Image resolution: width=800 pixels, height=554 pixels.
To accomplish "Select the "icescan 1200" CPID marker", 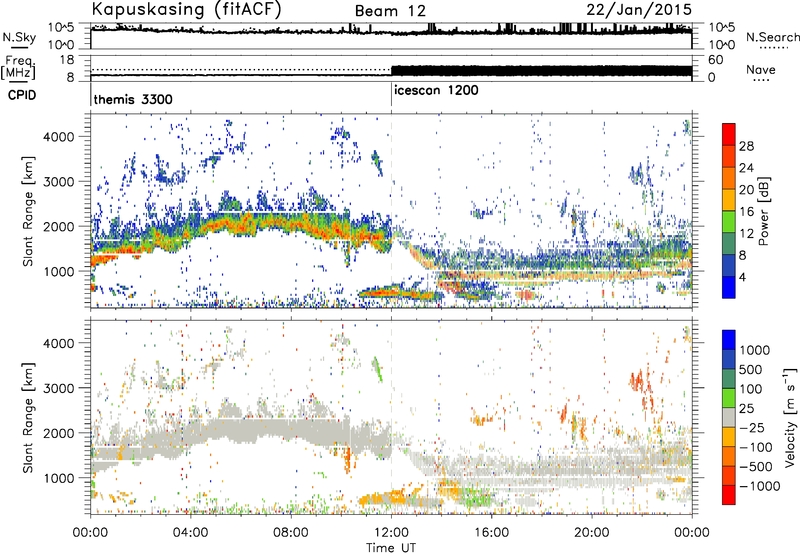I will 436,90.
